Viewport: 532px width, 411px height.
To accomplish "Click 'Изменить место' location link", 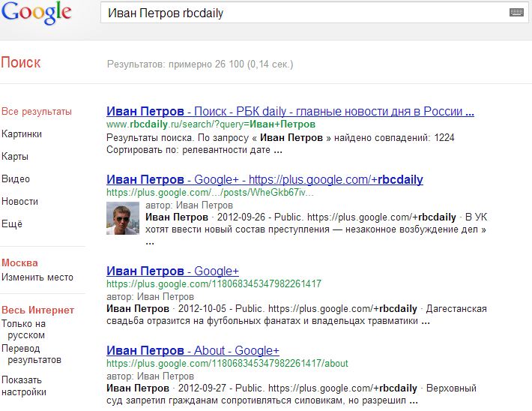I will (x=37, y=277).
